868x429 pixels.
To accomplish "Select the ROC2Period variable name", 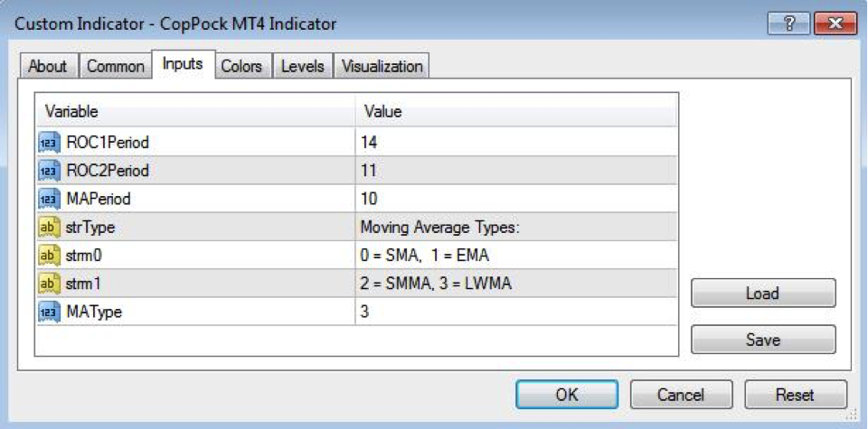I will click(x=108, y=171).
